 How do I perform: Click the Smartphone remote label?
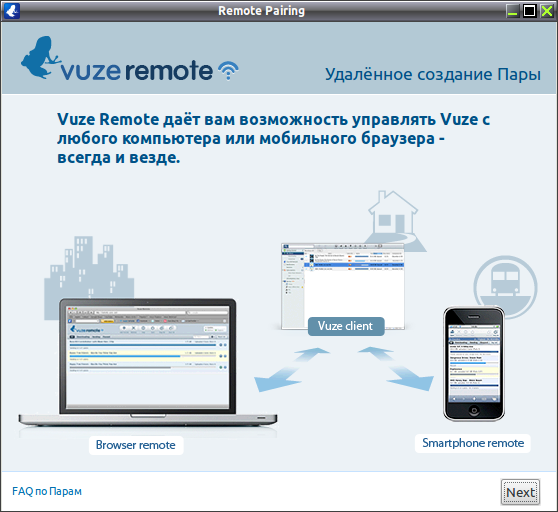(x=473, y=443)
